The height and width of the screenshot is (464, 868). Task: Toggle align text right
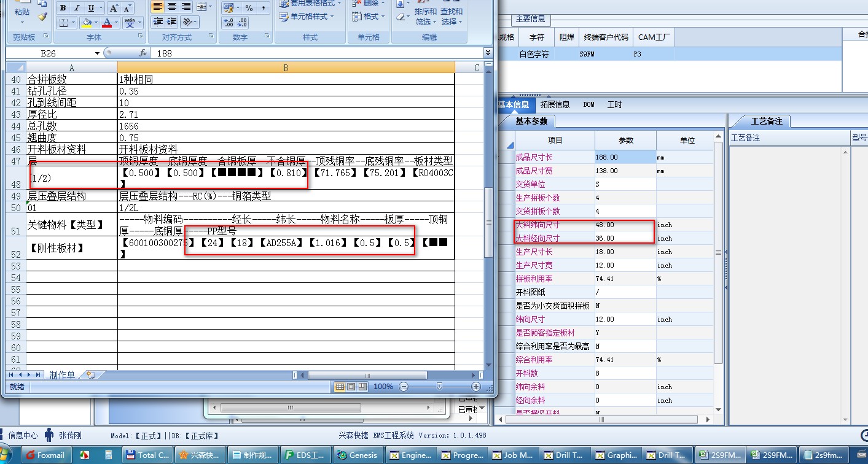[x=186, y=7]
